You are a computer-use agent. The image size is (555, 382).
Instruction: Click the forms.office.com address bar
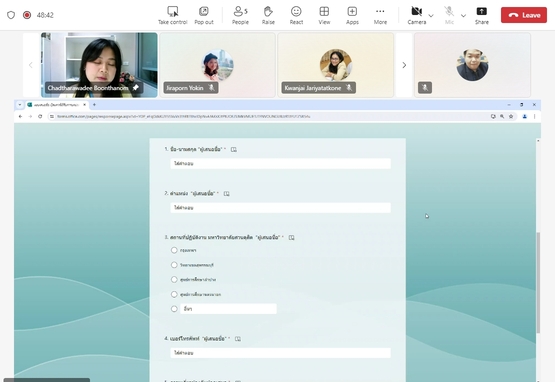pos(269,116)
